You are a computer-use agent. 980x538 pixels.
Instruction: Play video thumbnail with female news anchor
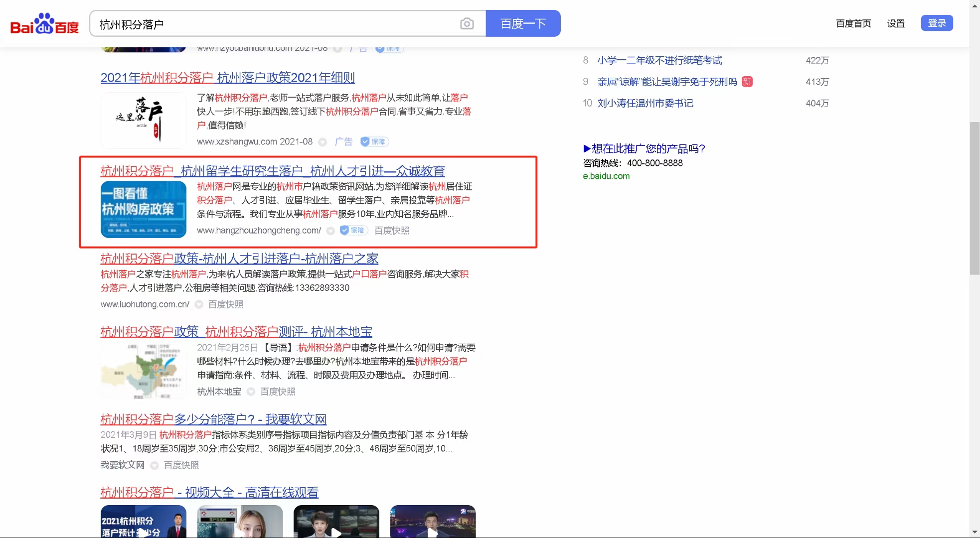click(x=336, y=521)
